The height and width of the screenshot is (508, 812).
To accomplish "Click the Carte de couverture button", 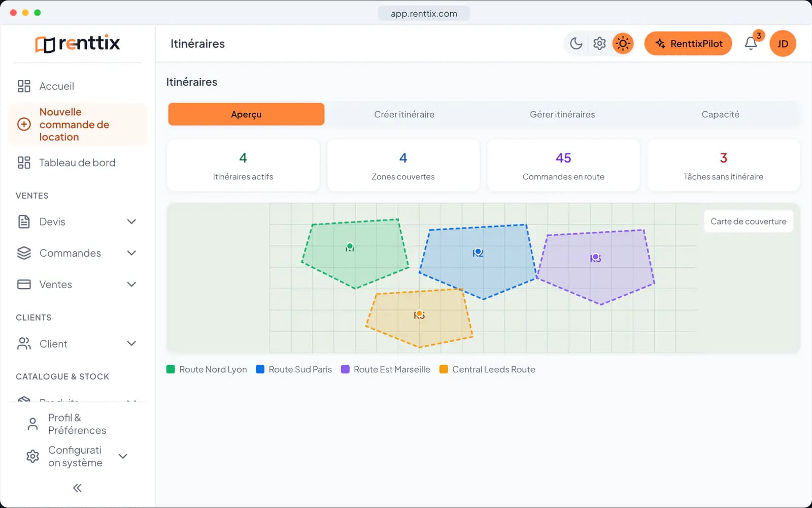I will [748, 221].
